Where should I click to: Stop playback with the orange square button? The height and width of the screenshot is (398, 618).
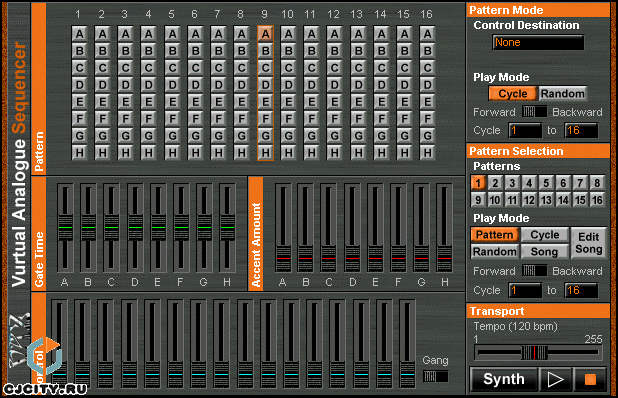point(590,379)
